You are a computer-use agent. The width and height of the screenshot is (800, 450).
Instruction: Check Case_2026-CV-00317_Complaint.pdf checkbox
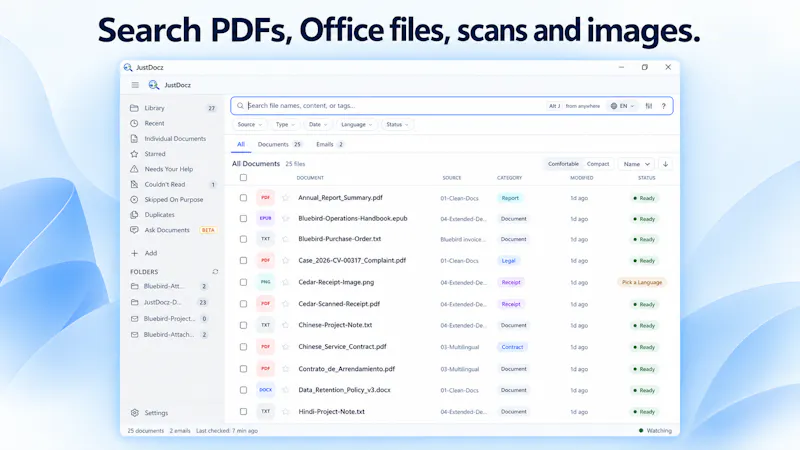pos(243,260)
